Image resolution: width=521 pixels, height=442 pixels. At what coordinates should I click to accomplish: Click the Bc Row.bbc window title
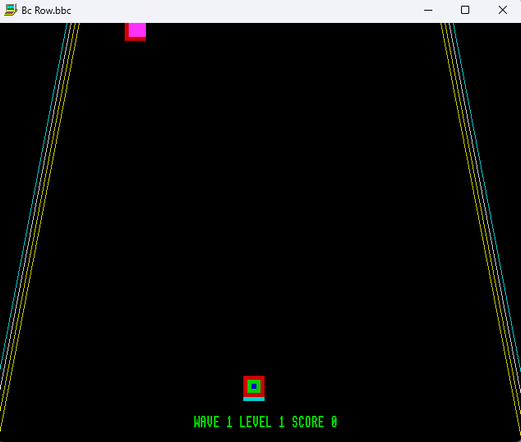[46, 10]
